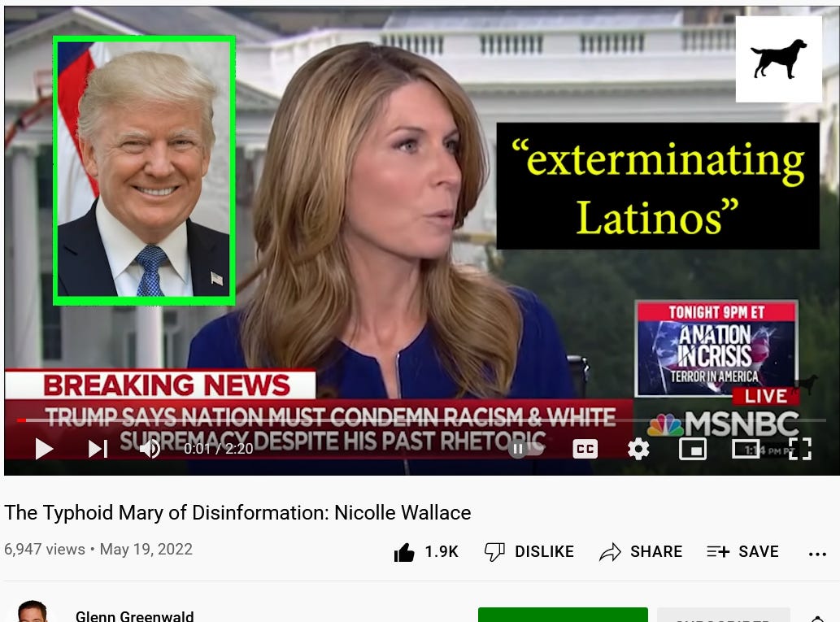Click the Dislike button
The width and height of the screenshot is (840, 622).
[529, 552]
